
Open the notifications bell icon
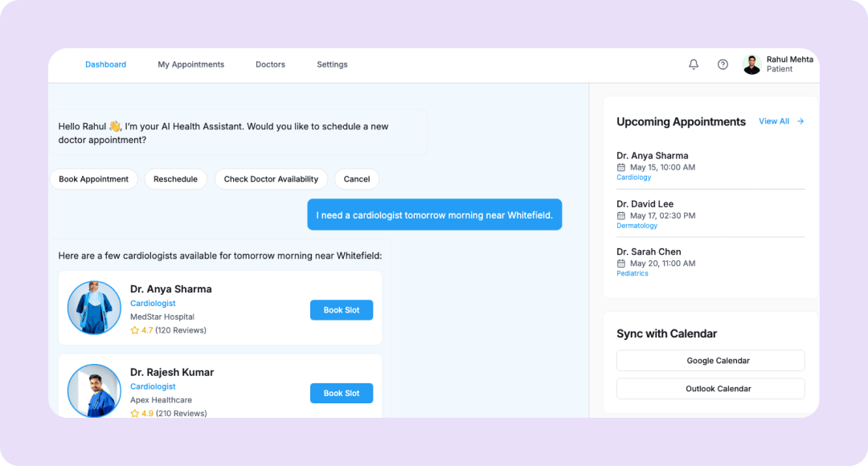(694, 64)
